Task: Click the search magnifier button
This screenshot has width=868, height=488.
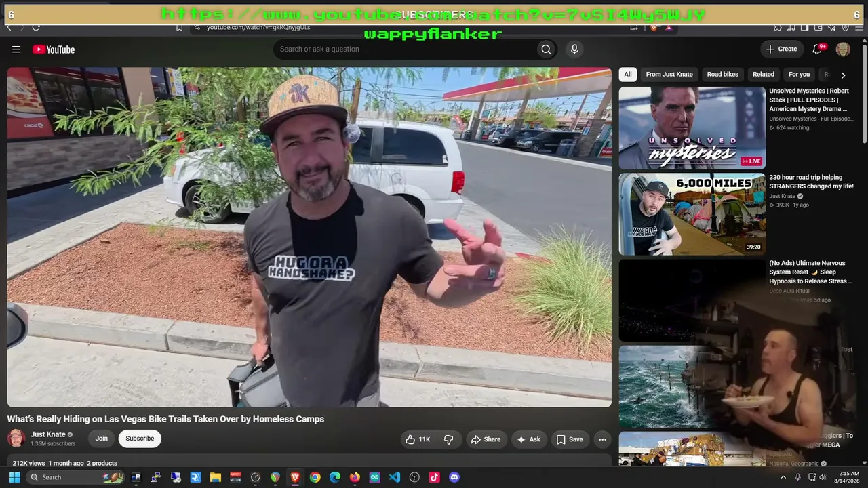Action: coord(545,49)
